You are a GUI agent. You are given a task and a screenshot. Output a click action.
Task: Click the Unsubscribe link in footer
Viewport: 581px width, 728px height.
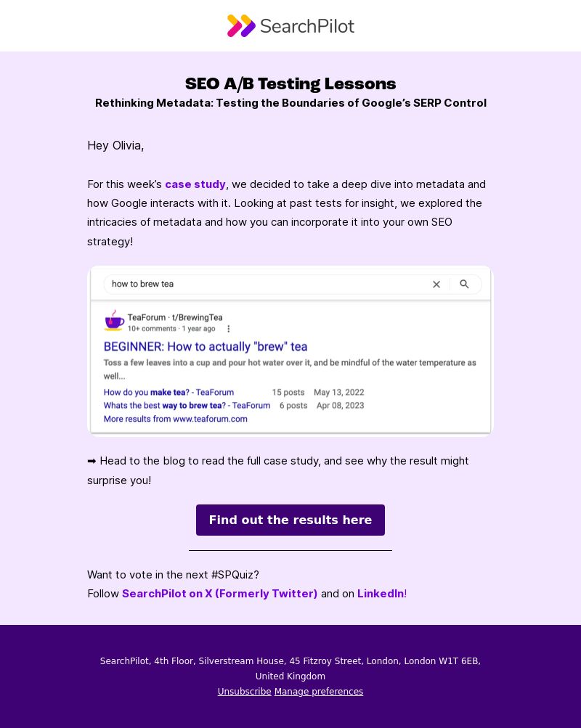coord(244,691)
